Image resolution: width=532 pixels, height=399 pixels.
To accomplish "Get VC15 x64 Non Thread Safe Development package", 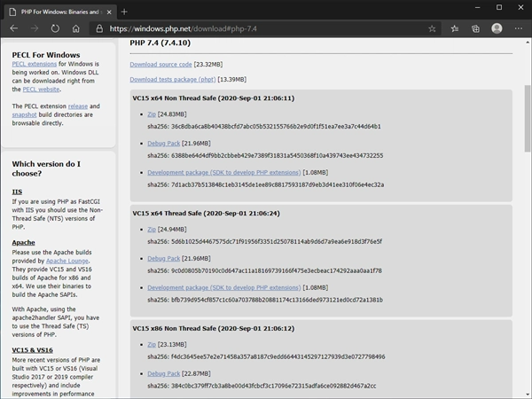I will 224,173.
